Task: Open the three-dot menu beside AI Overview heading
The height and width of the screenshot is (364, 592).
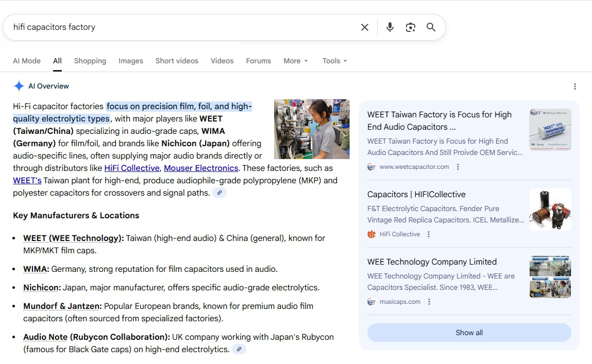Action: pyautogui.click(x=575, y=86)
